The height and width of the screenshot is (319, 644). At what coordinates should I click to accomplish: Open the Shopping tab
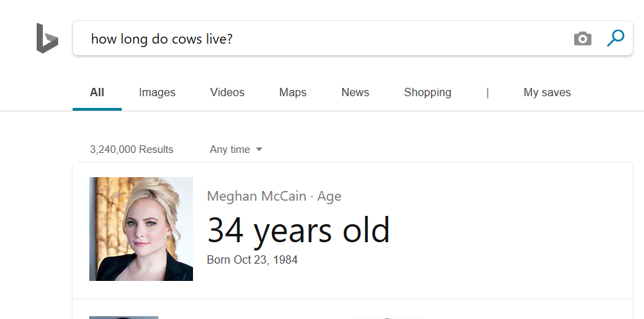[427, 93]
